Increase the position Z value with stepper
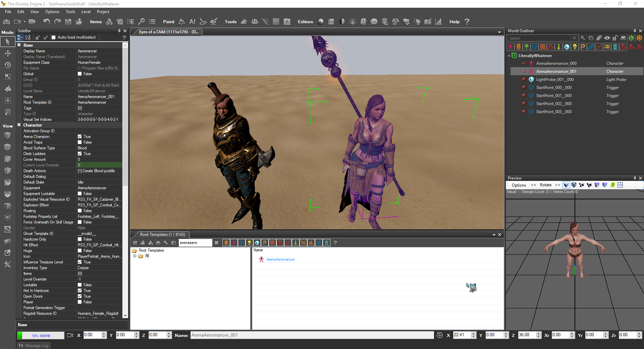 [539, 334]
